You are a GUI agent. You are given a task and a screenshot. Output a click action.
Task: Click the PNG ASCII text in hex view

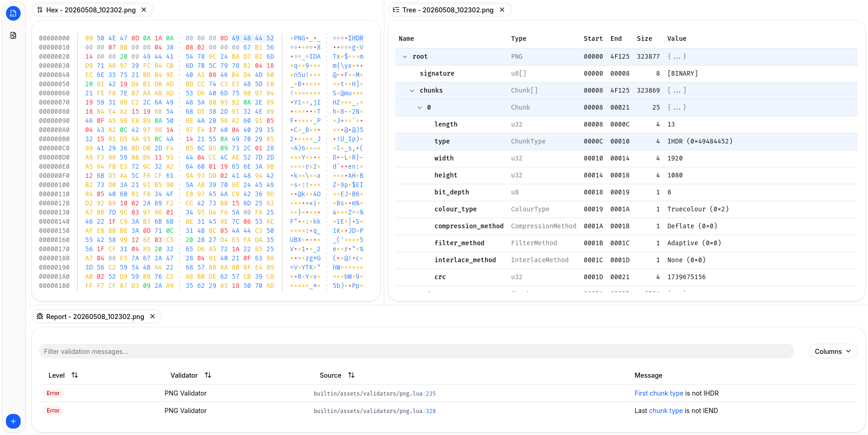300,38
